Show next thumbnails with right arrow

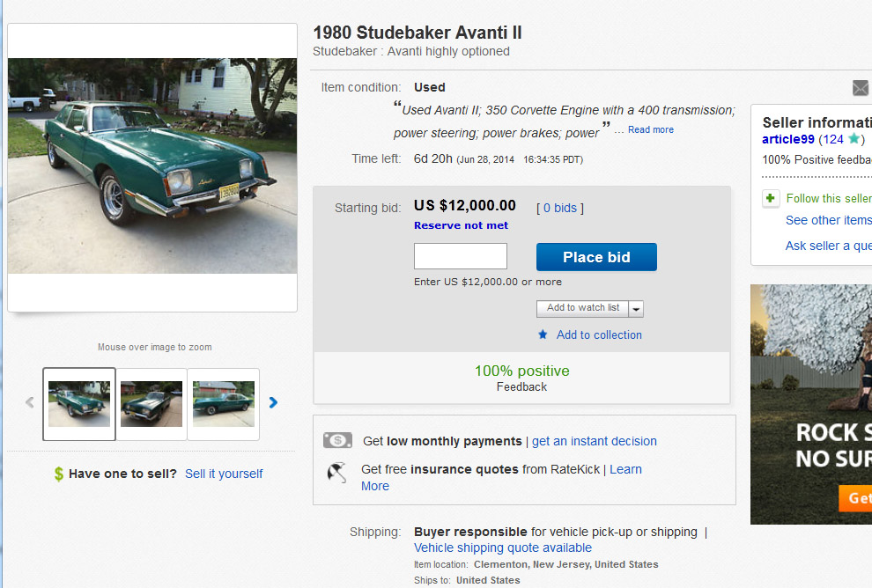coord(273,402)
